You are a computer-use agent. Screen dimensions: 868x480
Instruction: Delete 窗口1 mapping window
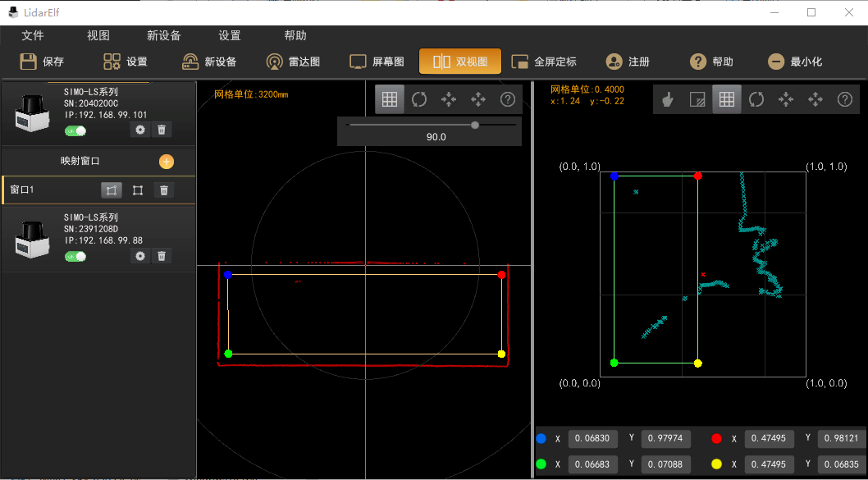click(x=164, y=190)
